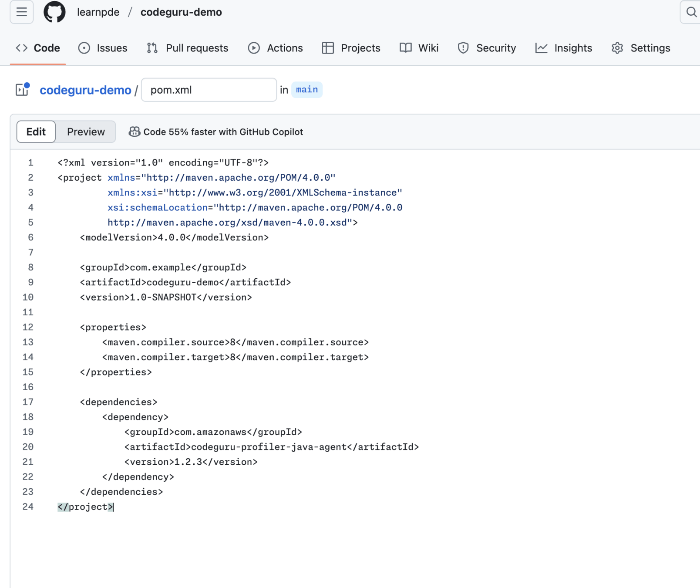The width and height of the screenshot is (700, 588).
Task: Switch to Preview mode
Action: coord(86,132)
